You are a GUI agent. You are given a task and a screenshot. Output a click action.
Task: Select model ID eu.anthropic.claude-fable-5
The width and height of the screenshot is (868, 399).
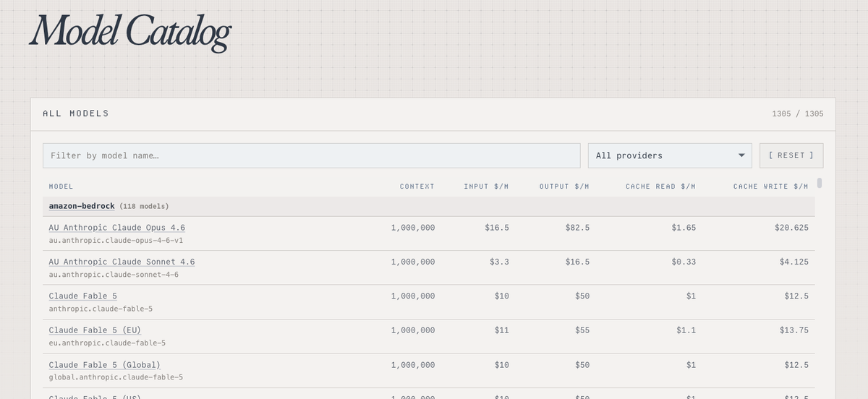click(107, 343)
